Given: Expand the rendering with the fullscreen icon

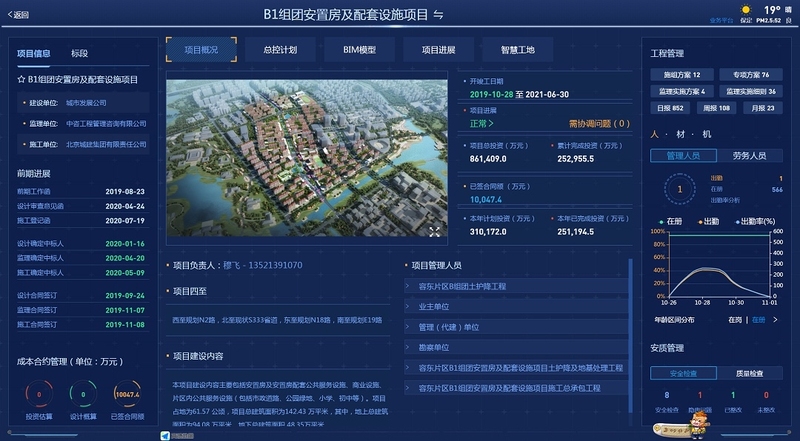Looking at the screenshot, I should click(434, 232).
